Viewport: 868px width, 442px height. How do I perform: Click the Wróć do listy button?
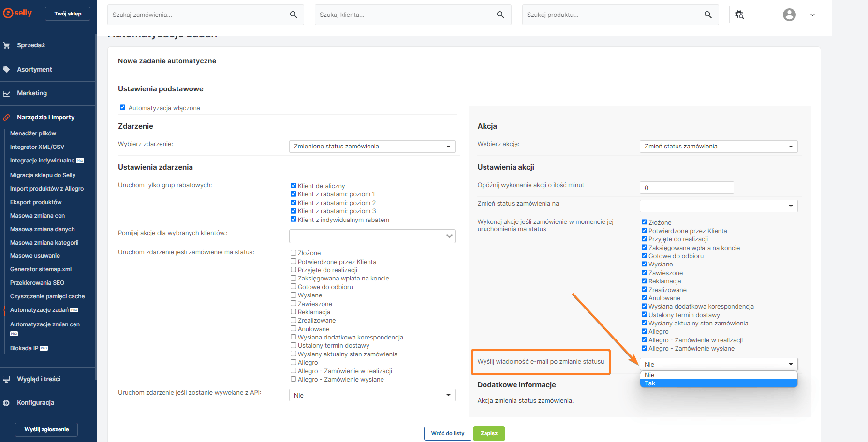click(x=447, y=433)
